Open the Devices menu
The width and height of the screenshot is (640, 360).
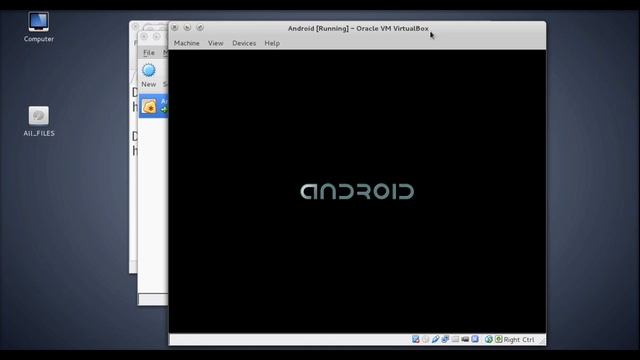click(x=244, y=43)
